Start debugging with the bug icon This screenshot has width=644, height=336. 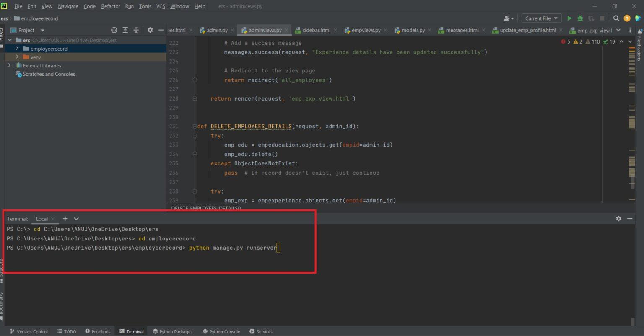pos(580,18)
